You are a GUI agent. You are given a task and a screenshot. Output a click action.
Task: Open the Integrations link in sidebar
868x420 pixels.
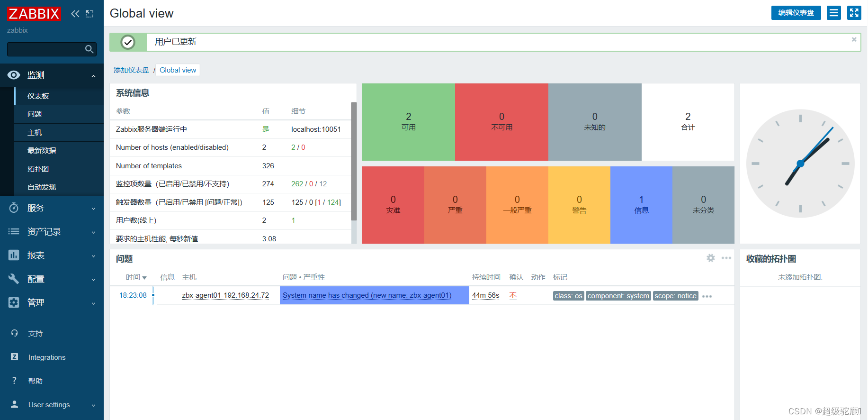pos(47,357)
